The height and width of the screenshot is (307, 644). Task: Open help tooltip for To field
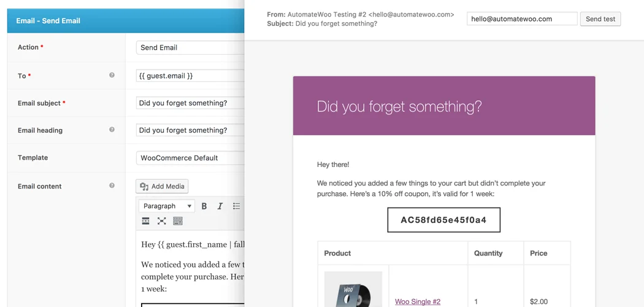(x=112, y=75)
